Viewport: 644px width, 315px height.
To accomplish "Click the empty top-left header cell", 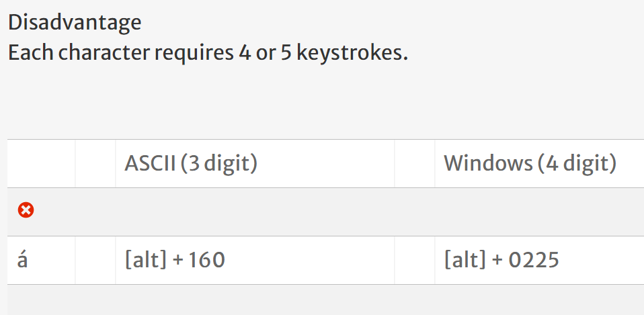I will pos(41,163).
